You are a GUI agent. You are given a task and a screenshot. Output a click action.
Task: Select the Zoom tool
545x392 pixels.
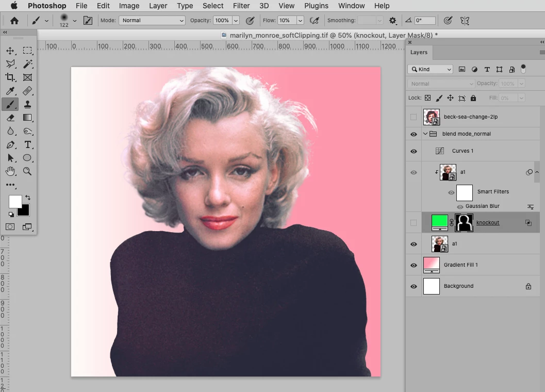27,171
